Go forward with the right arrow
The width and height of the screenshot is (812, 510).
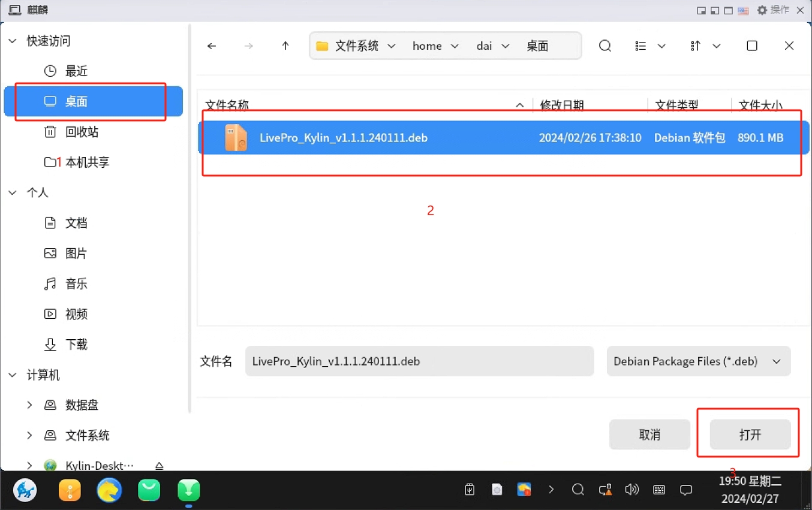click(x=249, y=46)
